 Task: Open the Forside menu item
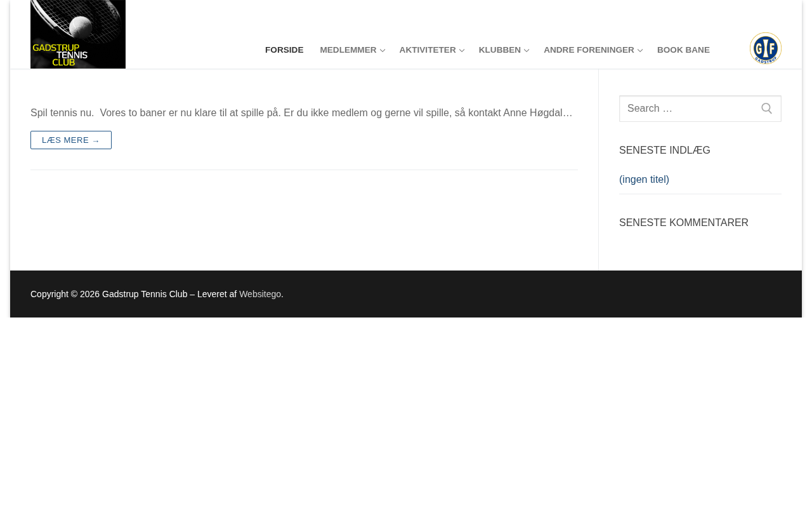point(284,50)
